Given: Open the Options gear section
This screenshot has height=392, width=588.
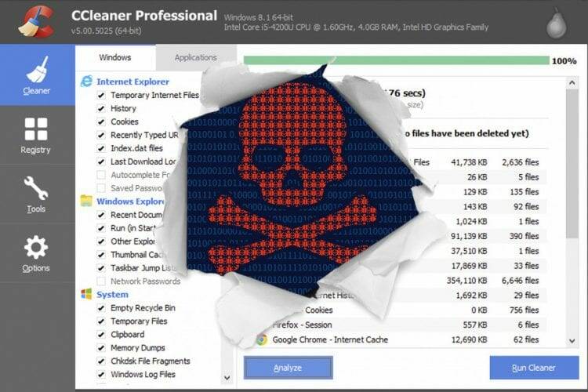Looking at the screenshot, I should click(x=37, y=253).
